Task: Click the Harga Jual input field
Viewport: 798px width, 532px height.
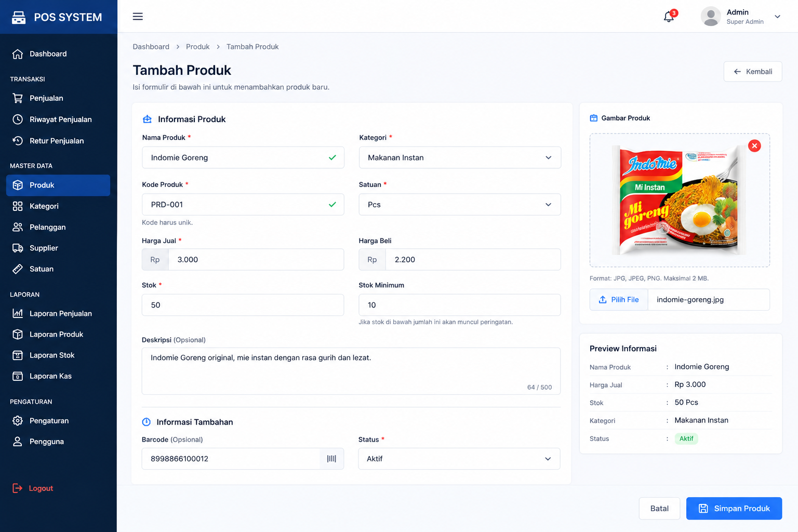Action: tap(256, 260)
